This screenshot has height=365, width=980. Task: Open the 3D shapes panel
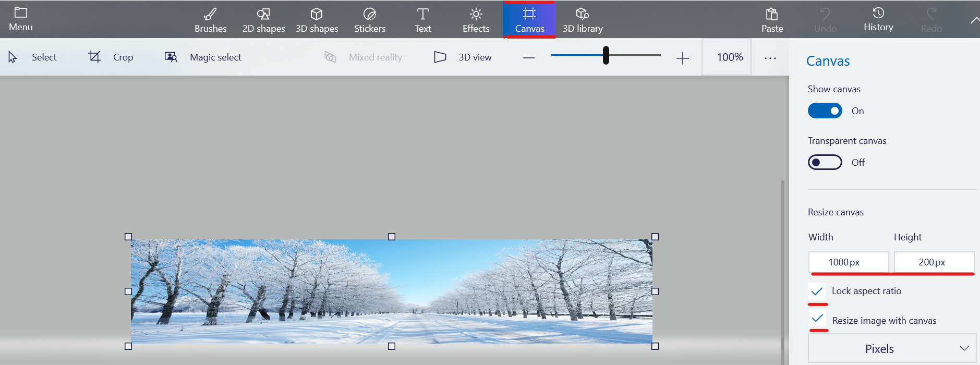[317, 20]
